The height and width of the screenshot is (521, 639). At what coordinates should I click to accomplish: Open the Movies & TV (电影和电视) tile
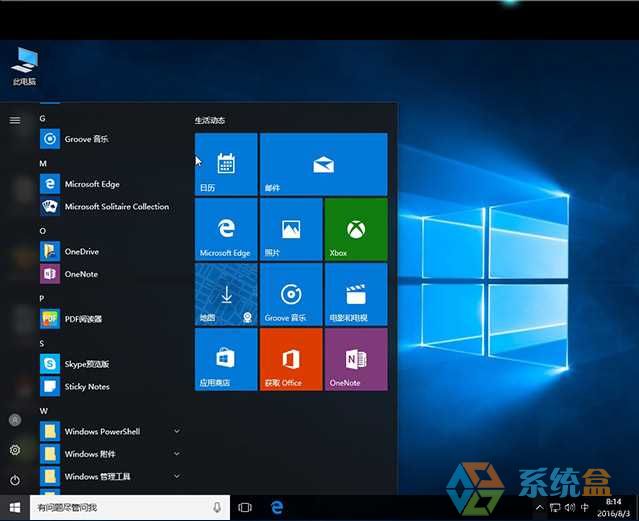pos(355,294)
